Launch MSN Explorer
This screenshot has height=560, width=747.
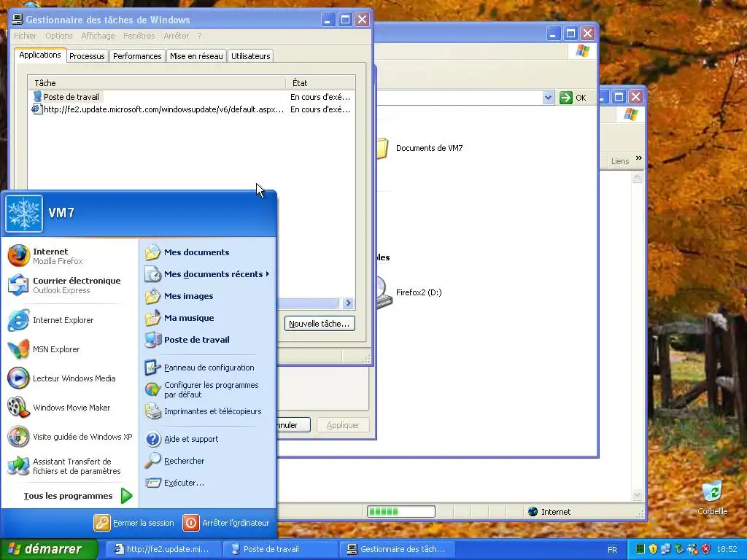[69, 349]
